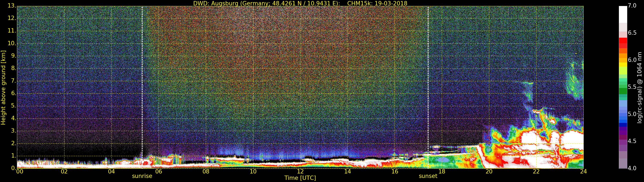Click the '02' tick label on the time axis

point(64,172)
